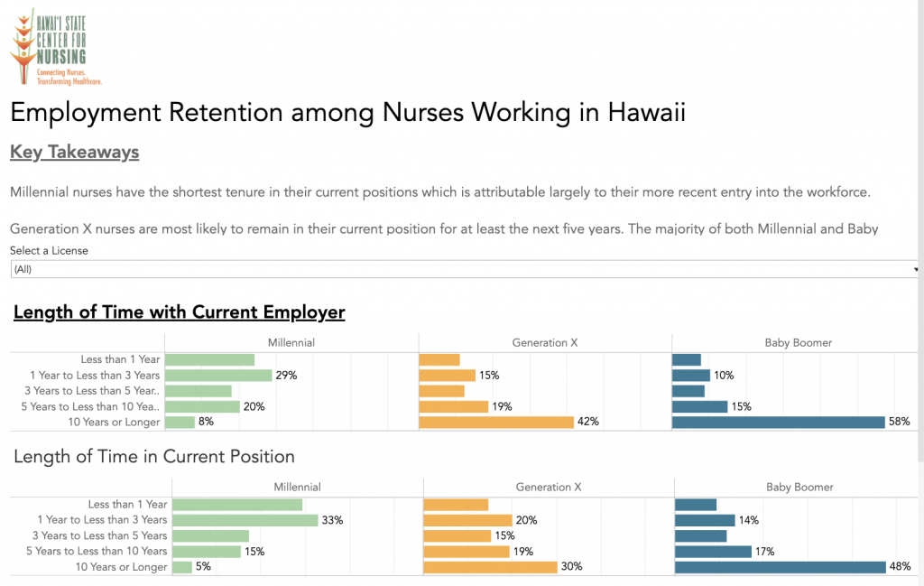Image resolution: width=924 pixels, height=586 pixels.
Task: Click the Millennial column header in the employer chart
Action: point(293,342)
